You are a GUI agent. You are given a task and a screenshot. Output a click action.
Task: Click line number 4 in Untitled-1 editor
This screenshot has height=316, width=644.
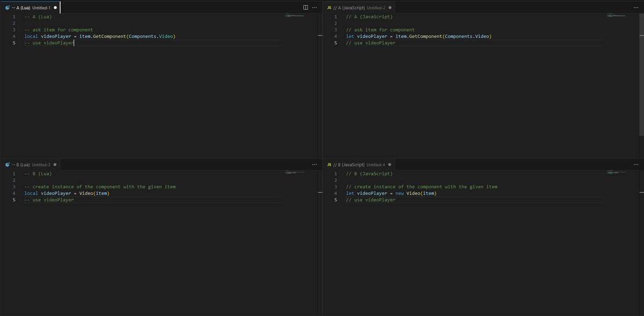point(14,36)
